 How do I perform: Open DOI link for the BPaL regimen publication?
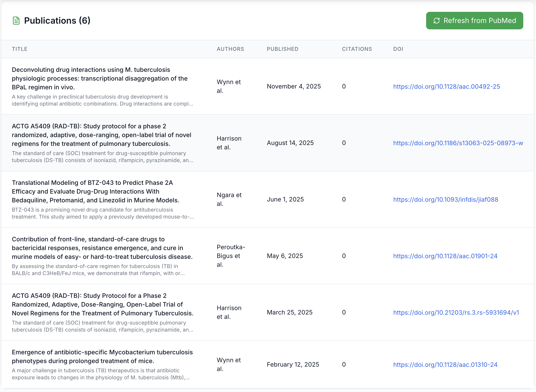(x=447, y=86)
